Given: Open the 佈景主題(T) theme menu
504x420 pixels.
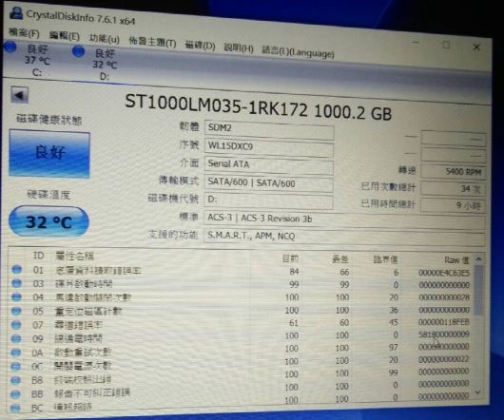Looking at the screenshot, I should [x=152, y=42].
